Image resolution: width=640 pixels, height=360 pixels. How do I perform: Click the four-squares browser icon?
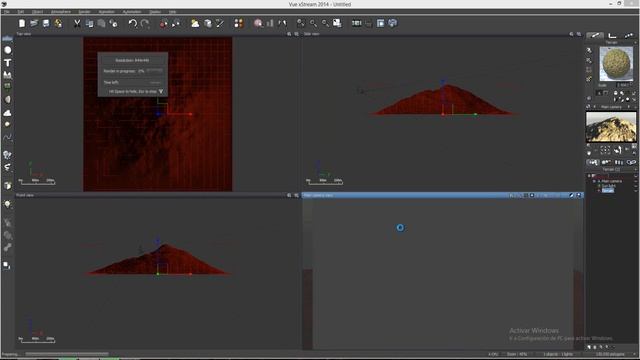click(x=239, y=23)
